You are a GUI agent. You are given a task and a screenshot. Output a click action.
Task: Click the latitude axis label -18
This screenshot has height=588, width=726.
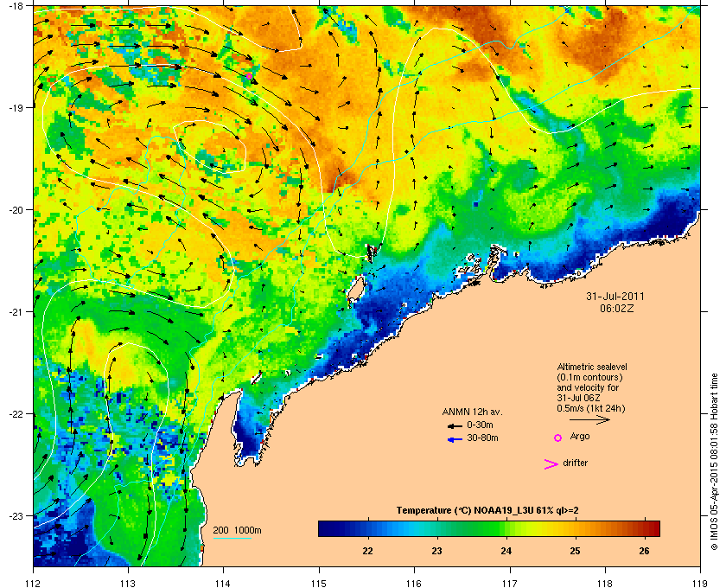point(16,5)
